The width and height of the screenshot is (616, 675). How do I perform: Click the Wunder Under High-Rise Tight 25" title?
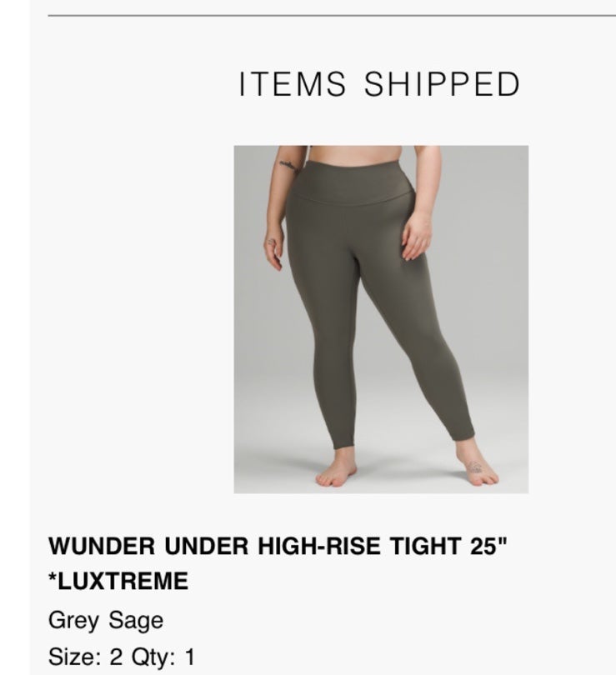coord(278,546)
